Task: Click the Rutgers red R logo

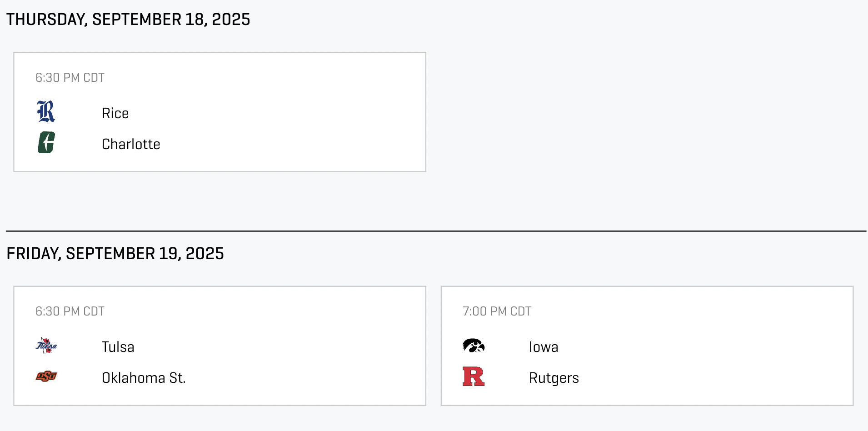Action: 474,376
